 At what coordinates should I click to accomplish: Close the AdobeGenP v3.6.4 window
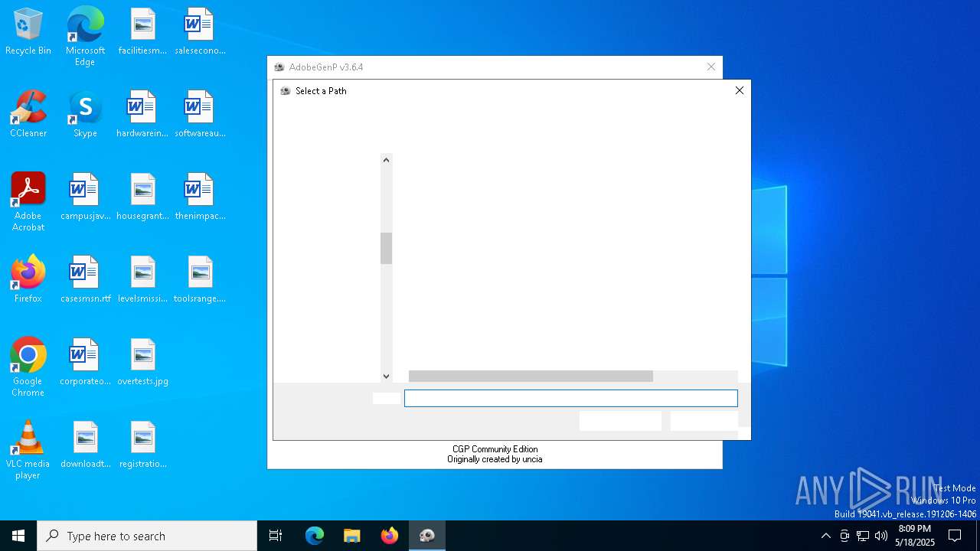[711, 67]
